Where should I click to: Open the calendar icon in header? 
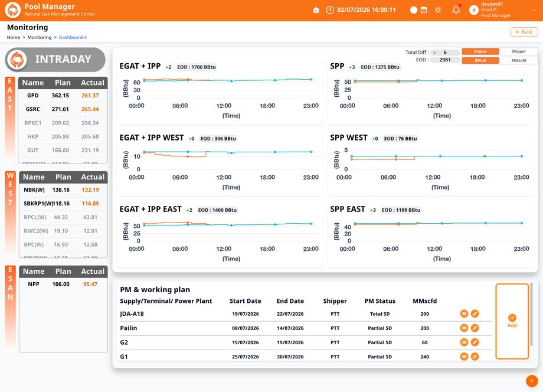click(x=424, y=10)
